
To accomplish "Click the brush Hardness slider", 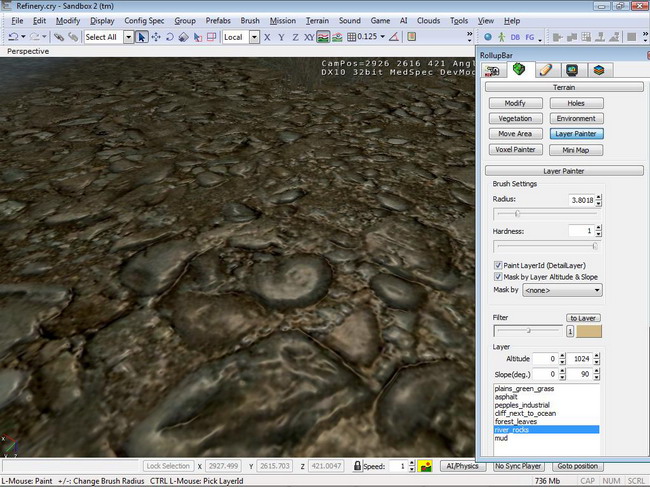I will coord(546,246).
